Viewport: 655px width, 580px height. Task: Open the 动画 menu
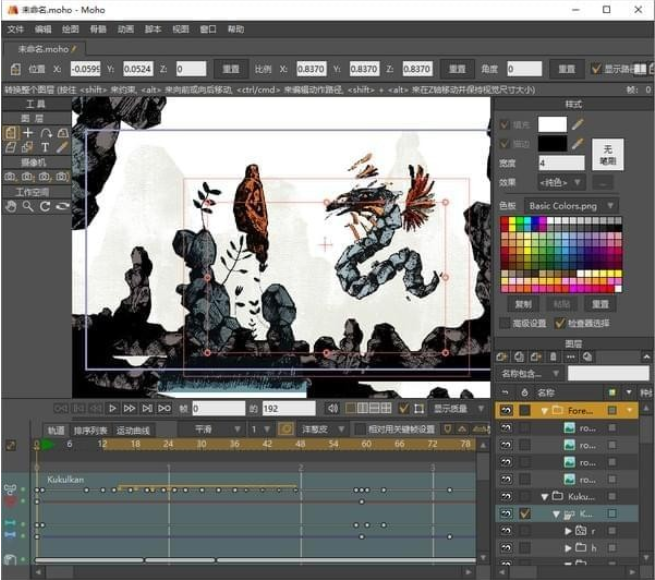(126, 29)
